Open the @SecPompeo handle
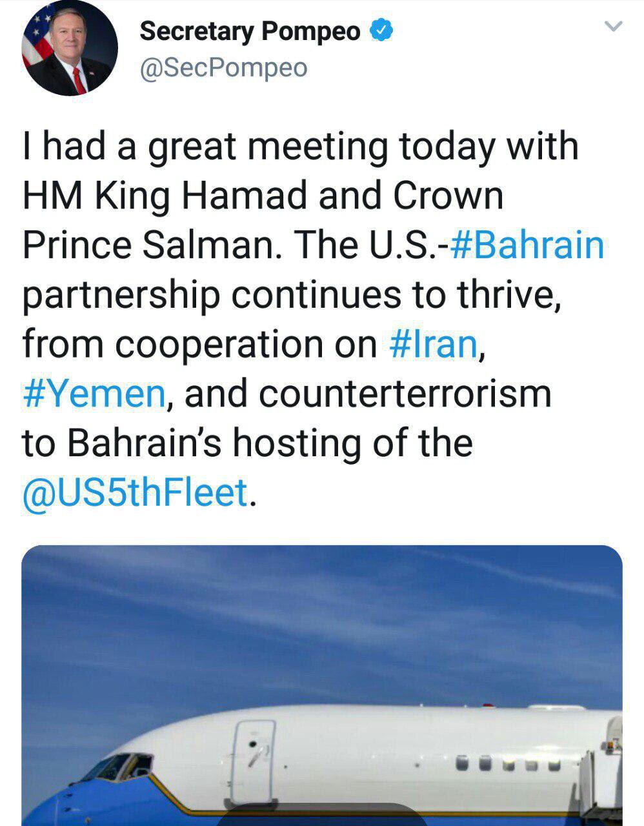The width and height of the screenshot is (644, 826). (223, 68)
